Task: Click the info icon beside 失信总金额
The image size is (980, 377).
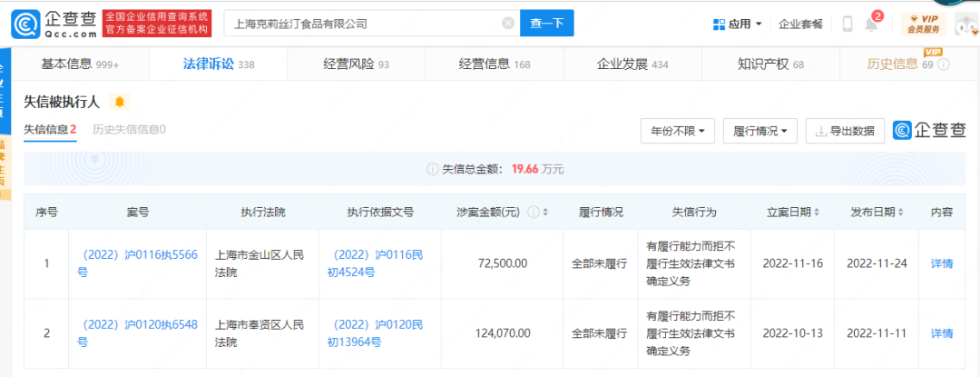Action: tap(432, 169)
